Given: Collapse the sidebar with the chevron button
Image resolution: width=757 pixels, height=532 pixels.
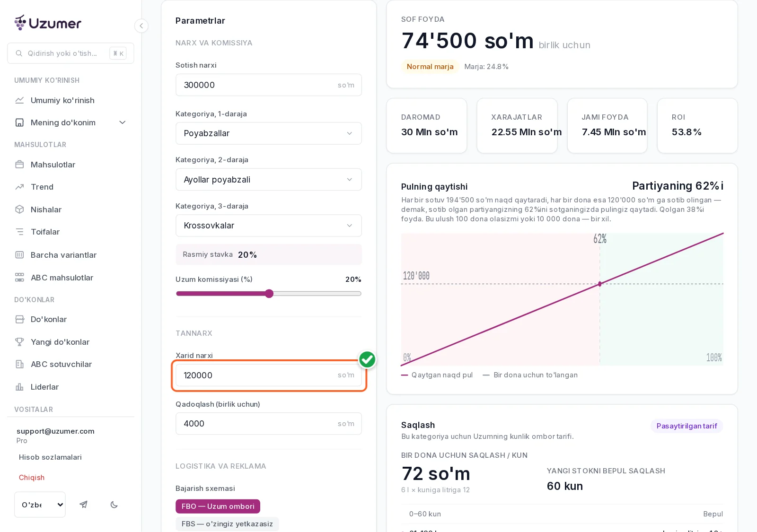Looking at the screenshot, I should point(141,26).
